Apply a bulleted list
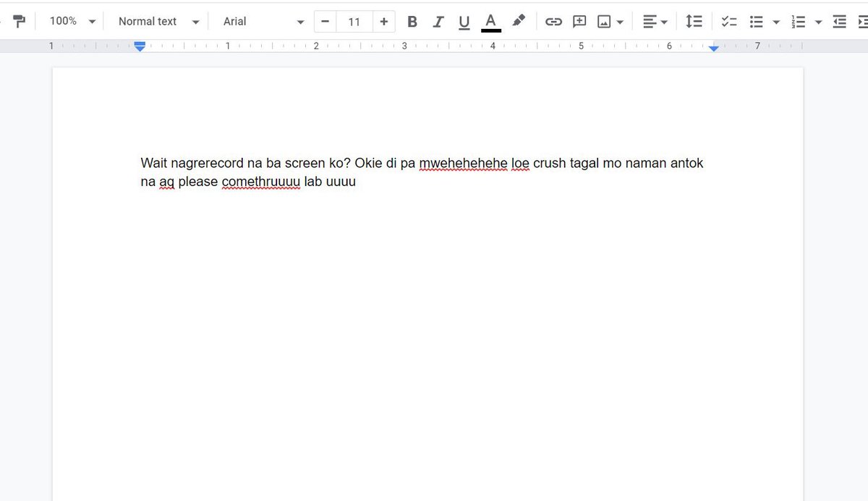This screenshot has height=501, width=868. 757,21
